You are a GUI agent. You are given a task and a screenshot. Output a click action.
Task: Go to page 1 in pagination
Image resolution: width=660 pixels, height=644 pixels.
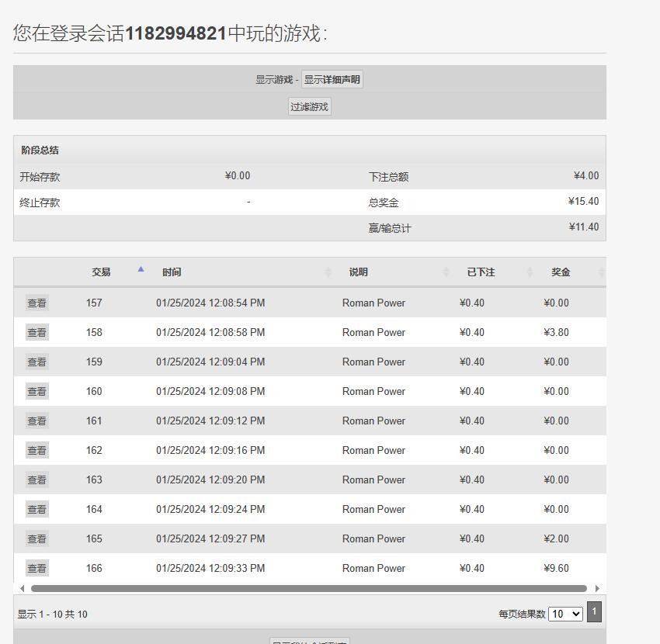coord(594,611)
